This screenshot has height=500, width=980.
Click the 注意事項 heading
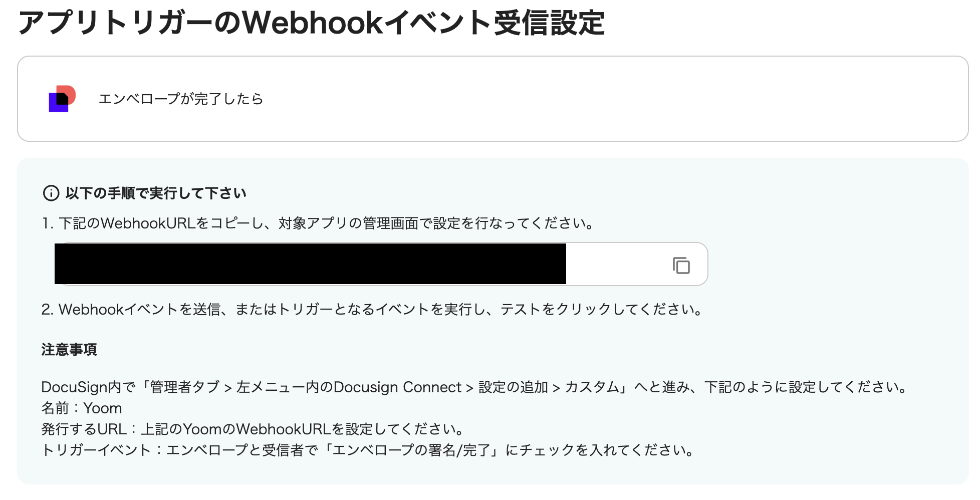pyautogui.click(x=69, y=349)
